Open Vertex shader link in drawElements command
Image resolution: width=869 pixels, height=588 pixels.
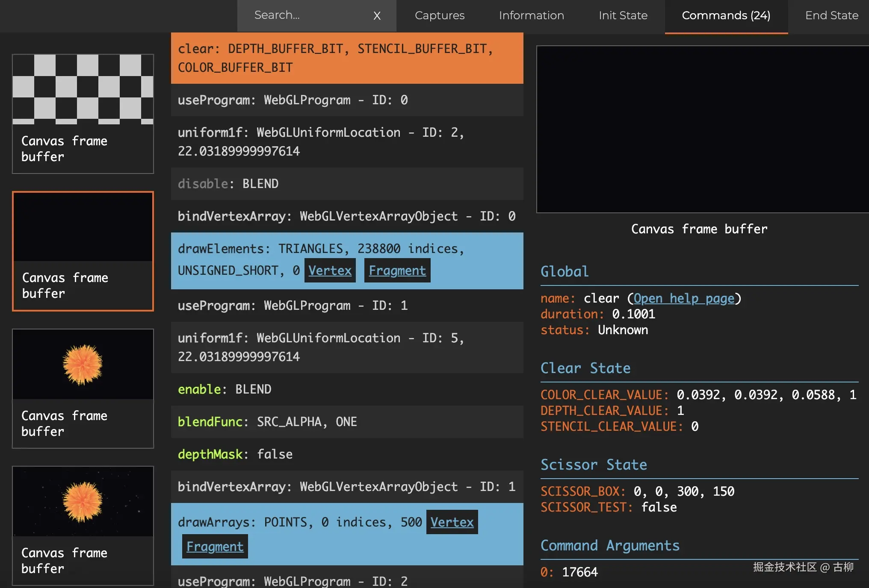(330, 270)
